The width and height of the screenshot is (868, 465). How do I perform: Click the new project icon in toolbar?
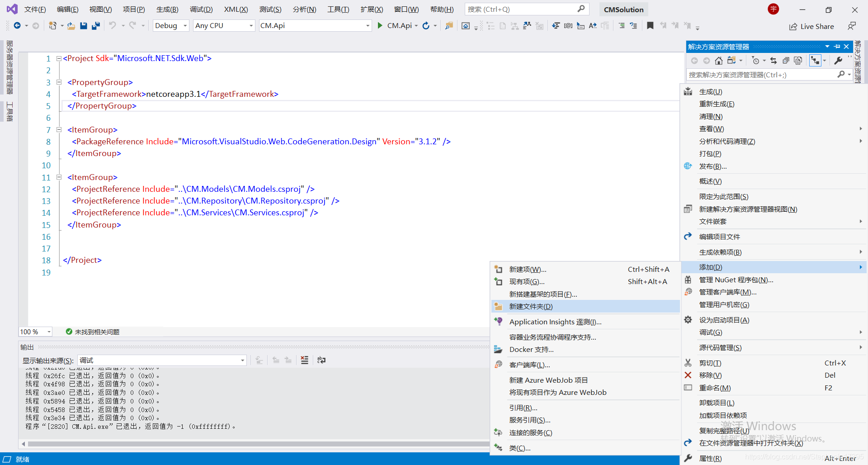53,26
